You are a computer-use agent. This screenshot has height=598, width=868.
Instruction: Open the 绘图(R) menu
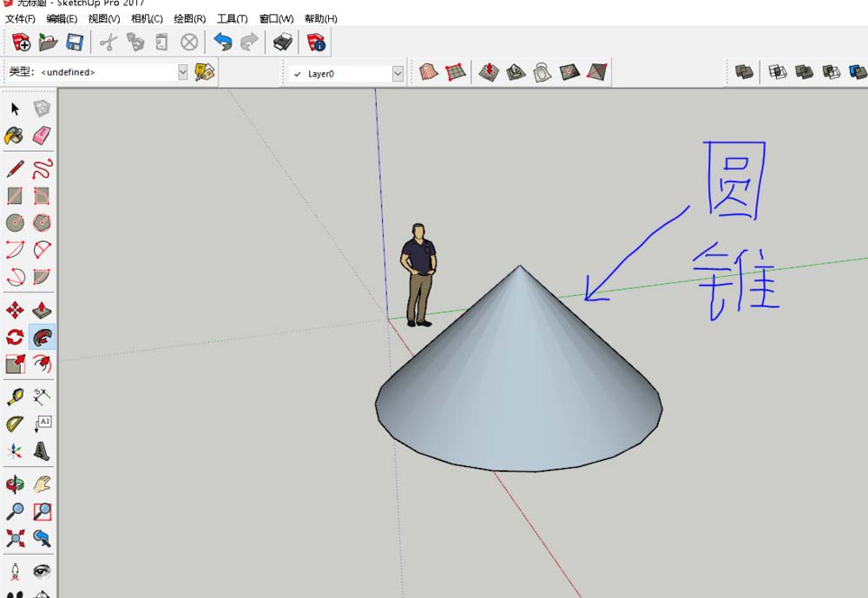(190, 19)
